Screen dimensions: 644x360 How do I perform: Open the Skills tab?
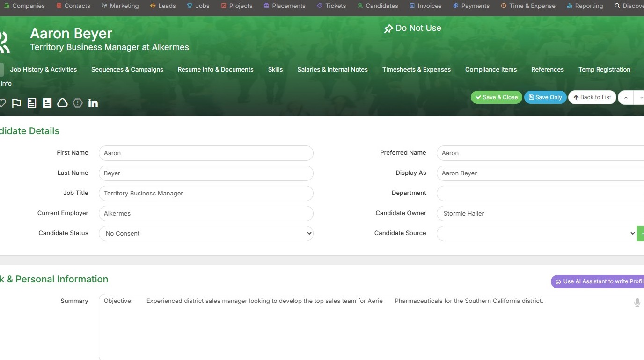(276, 69)
